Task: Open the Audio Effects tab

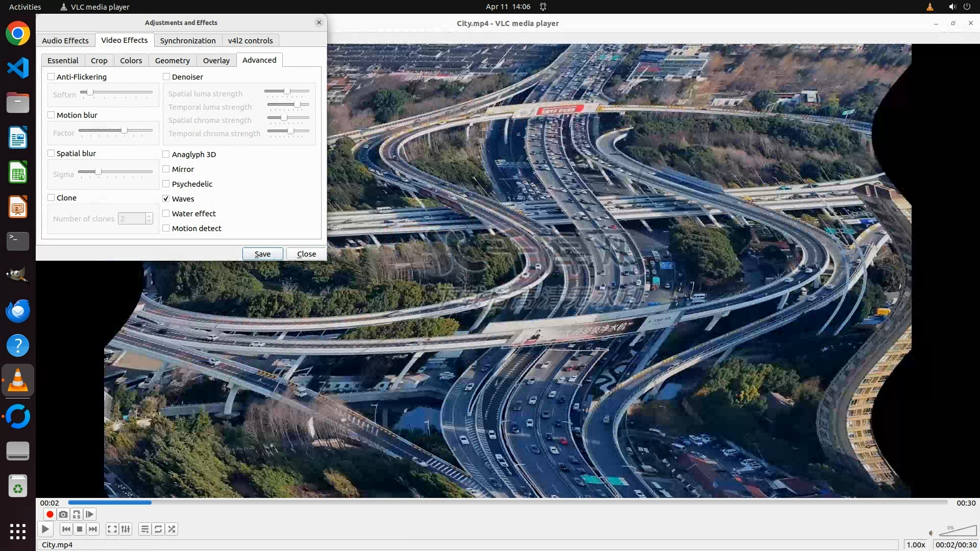Action: pyautogui.click(x=65, y=40)
